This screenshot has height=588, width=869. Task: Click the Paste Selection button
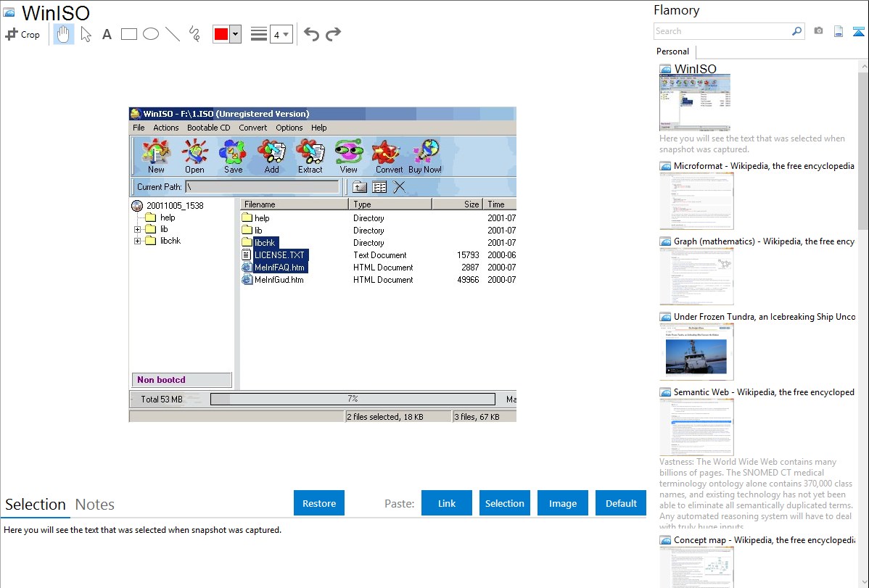click(505, 503)
